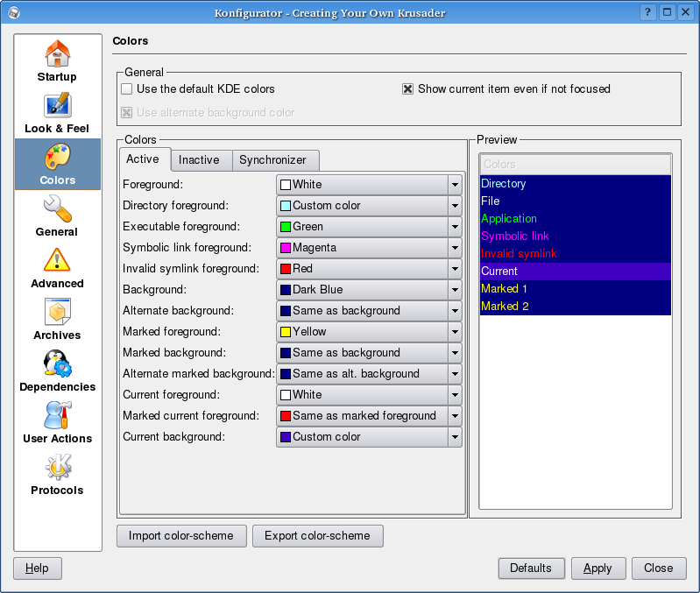Open the Archives settings page
The image size is (700, 593).
57,320
